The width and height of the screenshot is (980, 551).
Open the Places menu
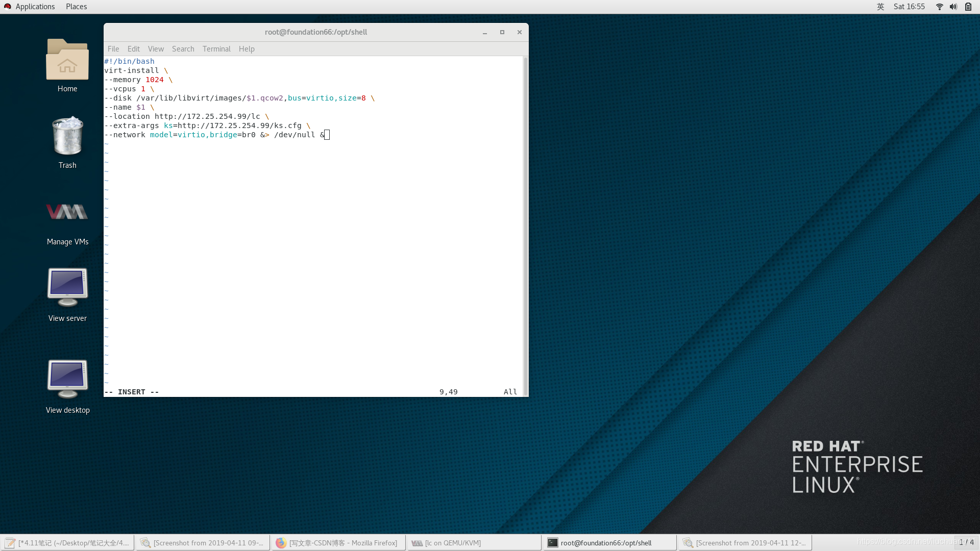click(x=76, y=7)
